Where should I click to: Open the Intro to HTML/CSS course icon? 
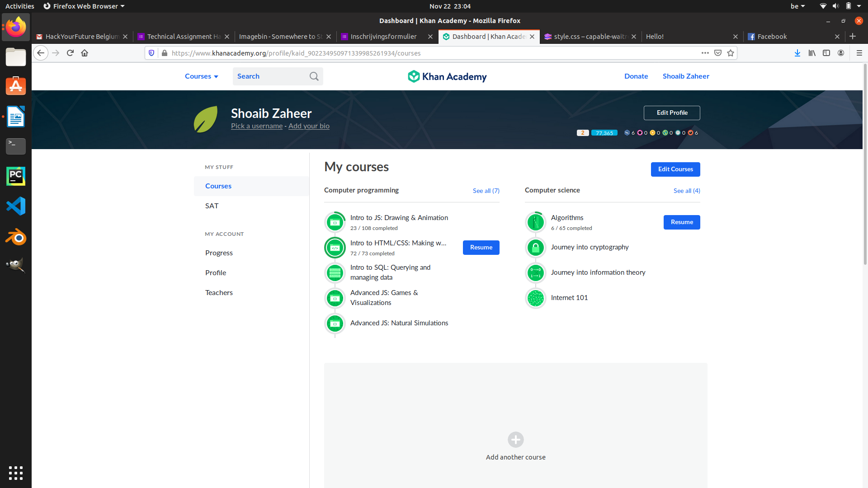click(335, 248)
